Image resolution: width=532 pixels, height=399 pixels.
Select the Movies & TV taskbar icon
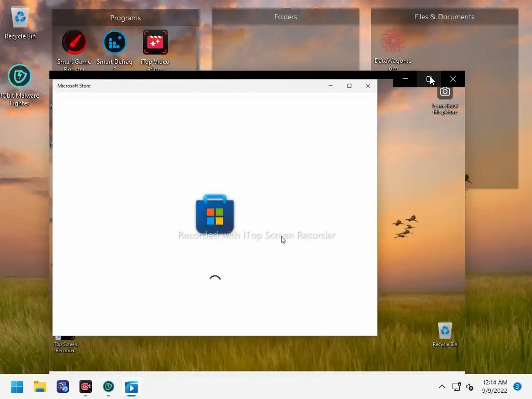[131, 387]
